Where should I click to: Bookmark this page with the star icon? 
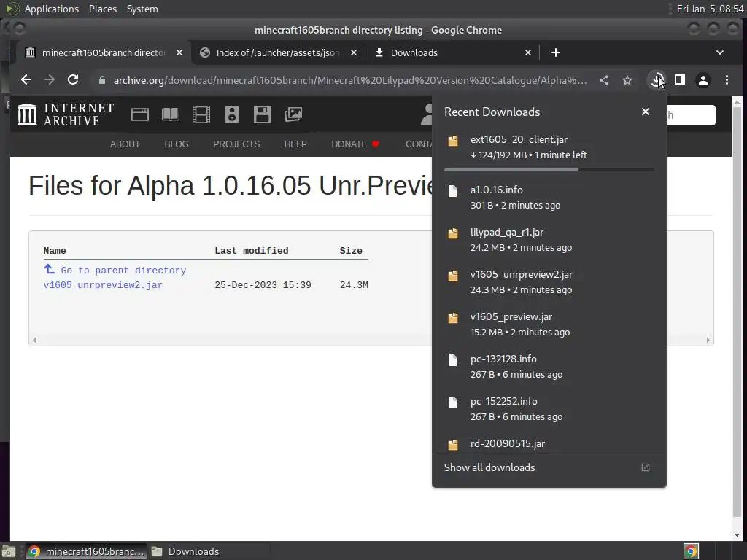tap(627, 80)
